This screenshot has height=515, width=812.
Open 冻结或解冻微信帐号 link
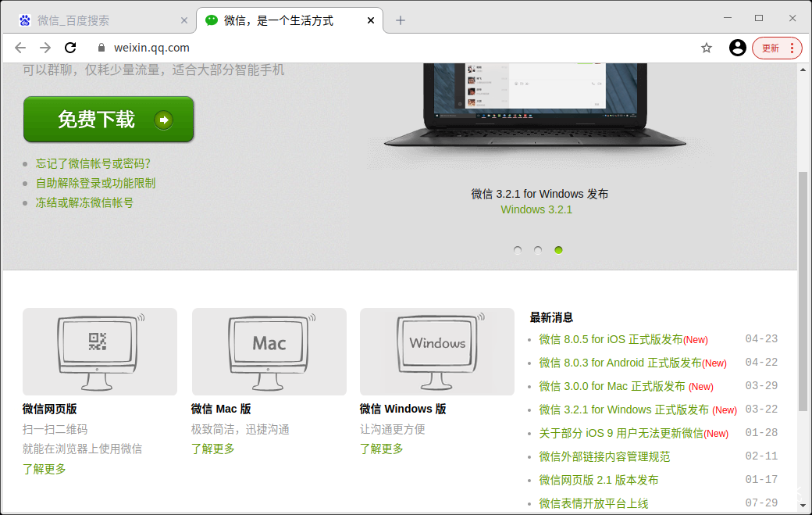[84, 202]
